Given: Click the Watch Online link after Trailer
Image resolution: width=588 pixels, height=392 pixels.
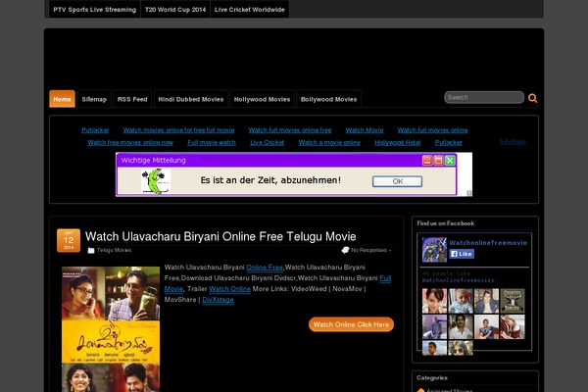Looking at the screenshot, I should point(230,289).
